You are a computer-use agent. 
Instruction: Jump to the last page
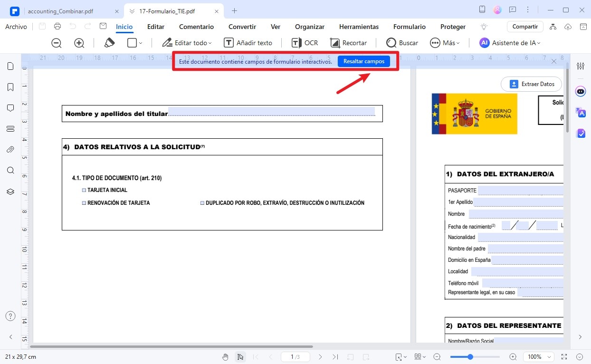(335, 356)
